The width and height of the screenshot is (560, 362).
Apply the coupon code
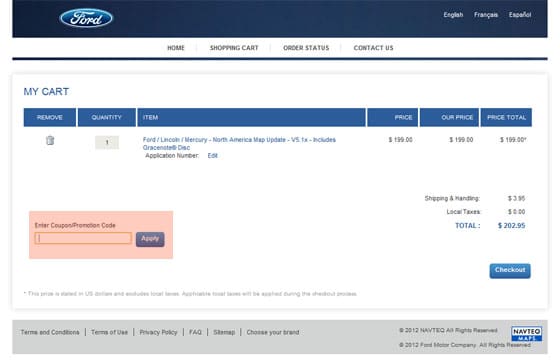[x=150, y=239]
